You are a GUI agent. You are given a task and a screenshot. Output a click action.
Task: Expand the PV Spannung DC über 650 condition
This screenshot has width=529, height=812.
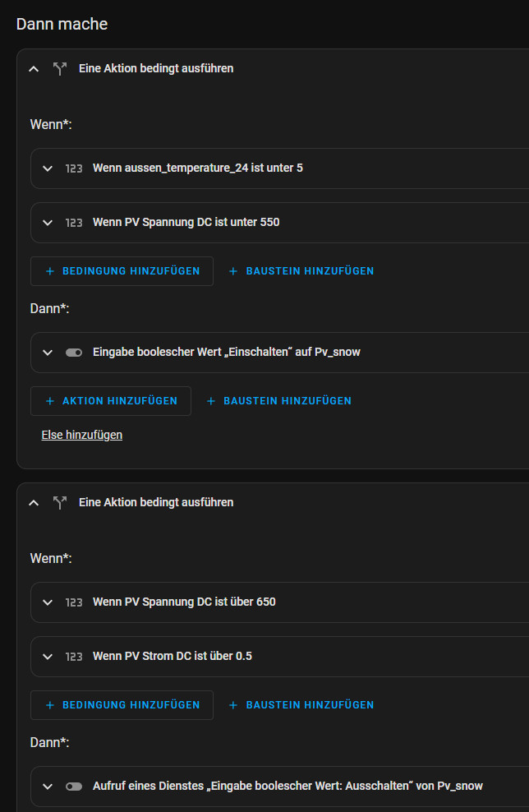click(x=48, y=602)
